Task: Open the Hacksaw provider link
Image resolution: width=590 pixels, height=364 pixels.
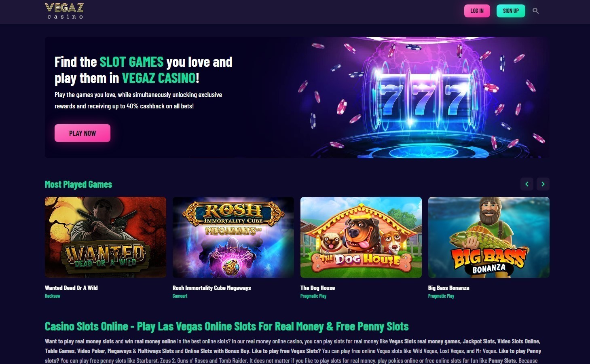Action: point(53,296)
